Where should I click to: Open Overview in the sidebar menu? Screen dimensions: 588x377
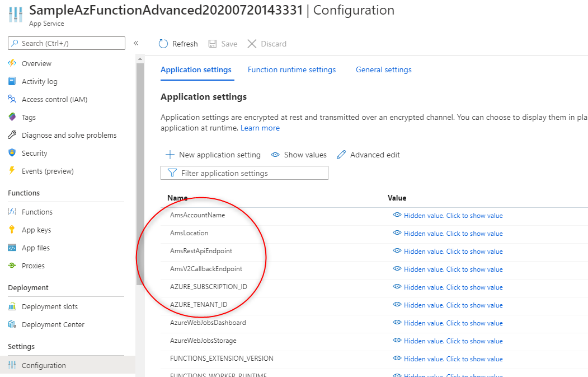point(36,63)
